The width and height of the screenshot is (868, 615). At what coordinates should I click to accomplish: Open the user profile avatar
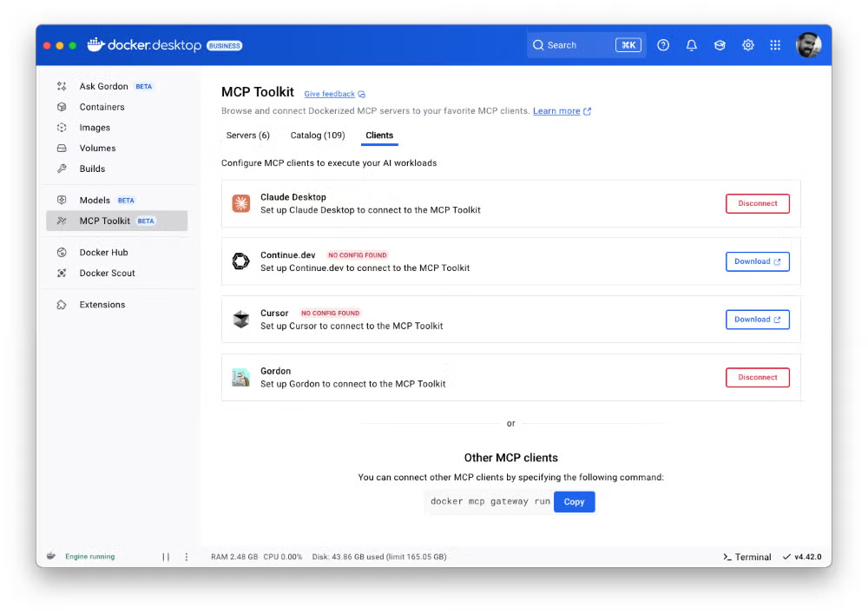pyautogui.click(x=808, y=45)
